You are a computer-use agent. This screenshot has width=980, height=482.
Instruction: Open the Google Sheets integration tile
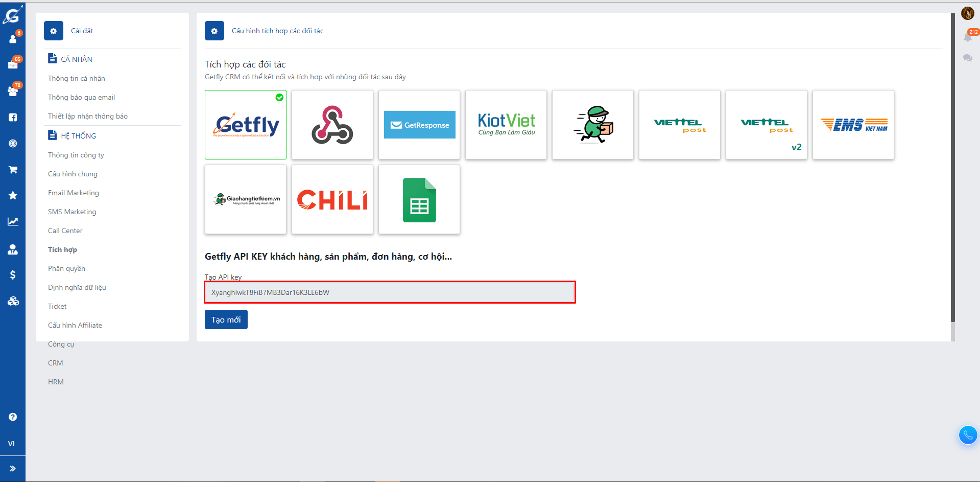coord(419,200)
